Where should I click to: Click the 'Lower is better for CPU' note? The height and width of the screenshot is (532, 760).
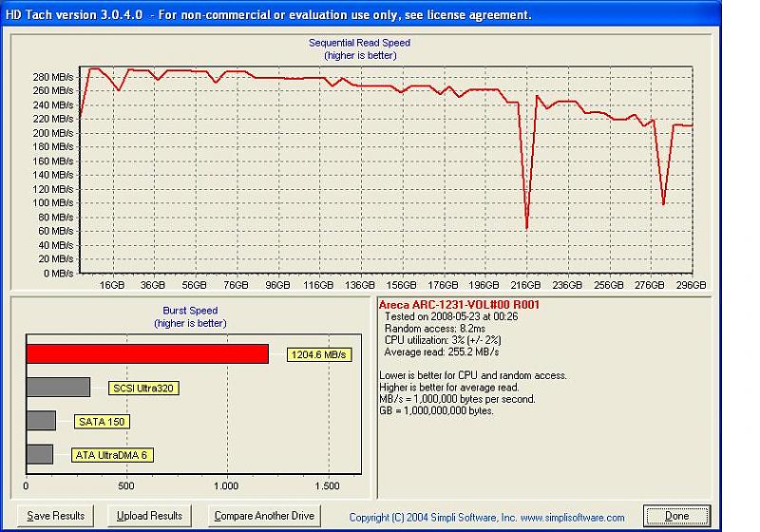click(x=472, y=375)
